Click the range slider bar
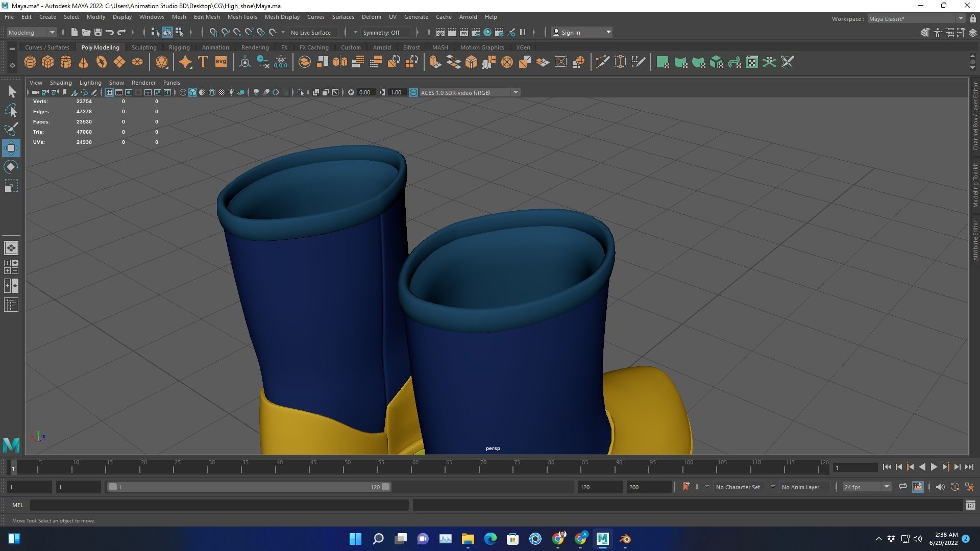The width and height of the screenshot is (980, 551). [250, 487]
